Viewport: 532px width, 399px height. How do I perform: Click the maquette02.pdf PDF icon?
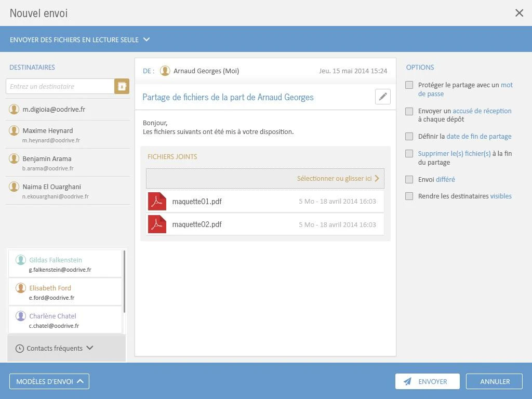[157, 224]
